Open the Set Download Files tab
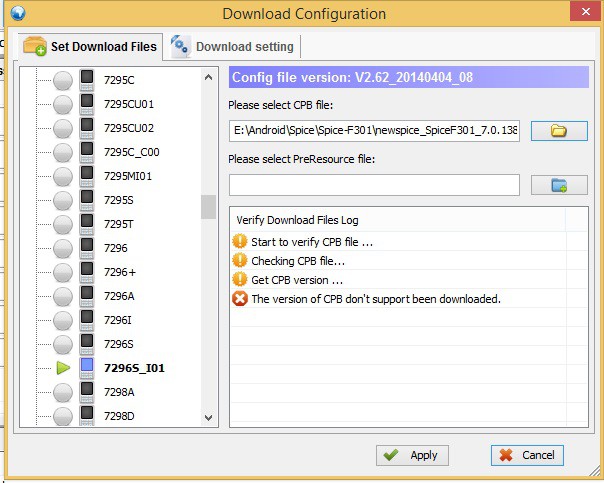604x483 pixels. (x=90, y=47)
